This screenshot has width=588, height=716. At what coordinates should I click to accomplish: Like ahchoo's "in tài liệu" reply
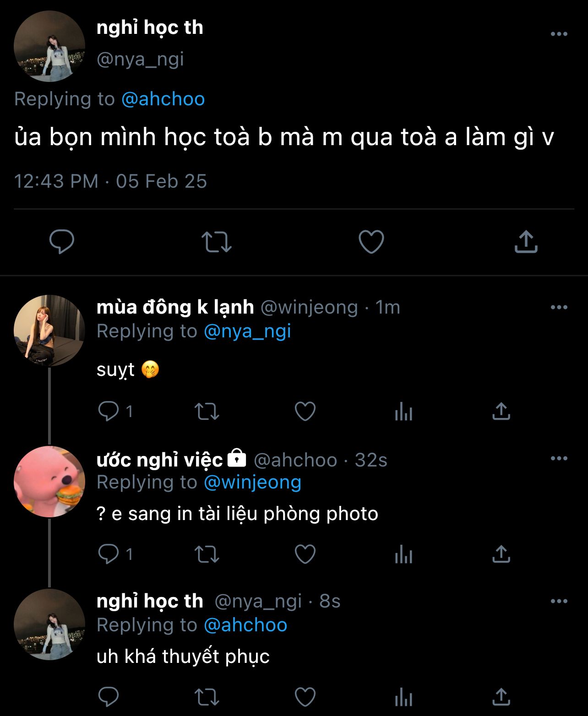[305, 554]
